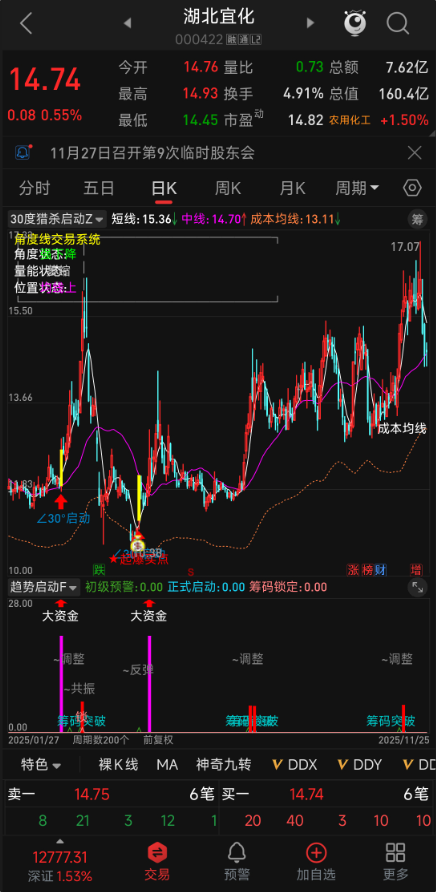The image size is (436, 892).
Task: Choose DDX indicator
Action: click(x=295, y=765)
